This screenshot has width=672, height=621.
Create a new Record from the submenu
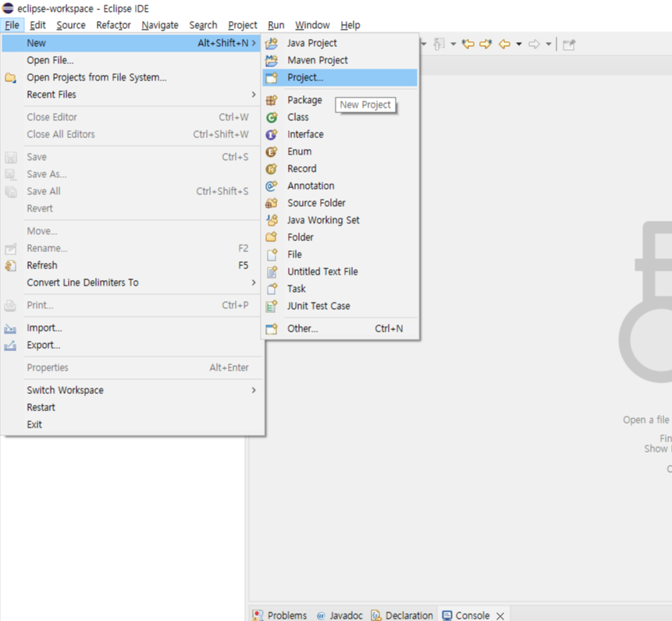tap(340, 169)
